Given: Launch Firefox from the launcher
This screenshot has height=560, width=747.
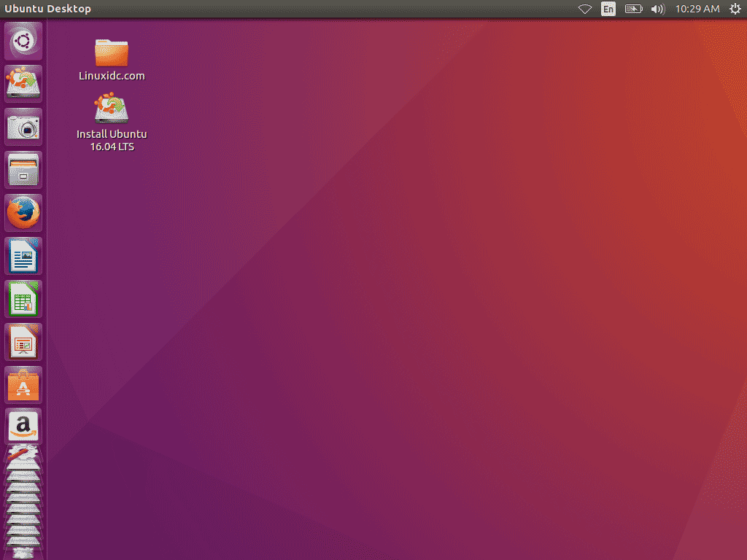Looking at the screenshot, I should coord(23,212).
